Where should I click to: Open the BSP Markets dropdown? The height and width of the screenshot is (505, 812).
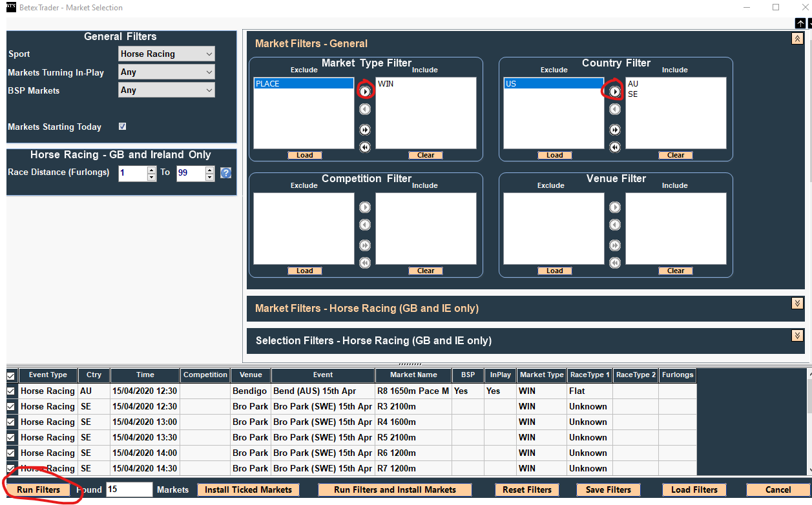click(167, 90)
